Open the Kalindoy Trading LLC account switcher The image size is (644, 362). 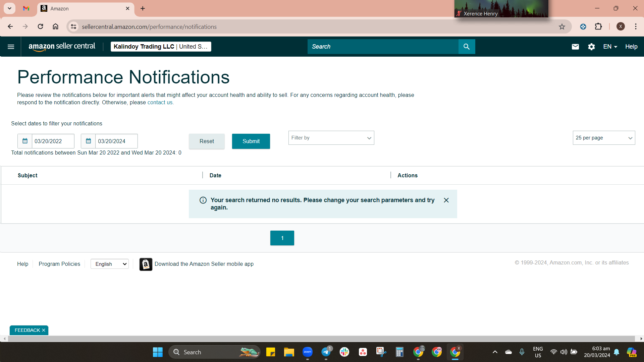[x=161, y=47]
